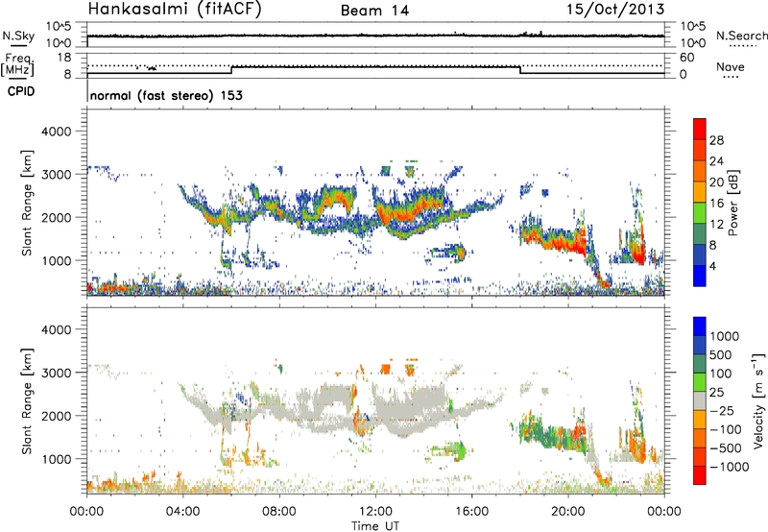Click the 'N.Search' legend label
The image size is (768, 532).
click(741, 36)
